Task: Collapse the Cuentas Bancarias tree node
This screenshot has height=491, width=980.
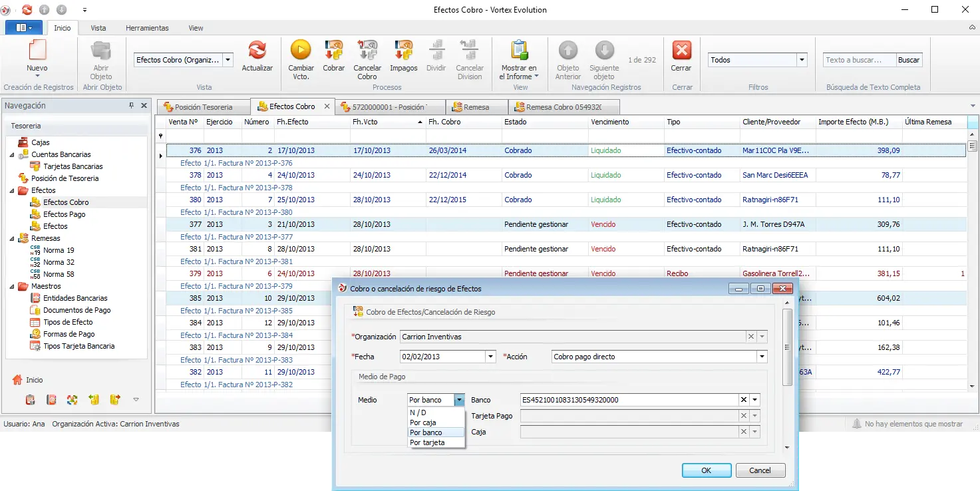Action: 12,154
